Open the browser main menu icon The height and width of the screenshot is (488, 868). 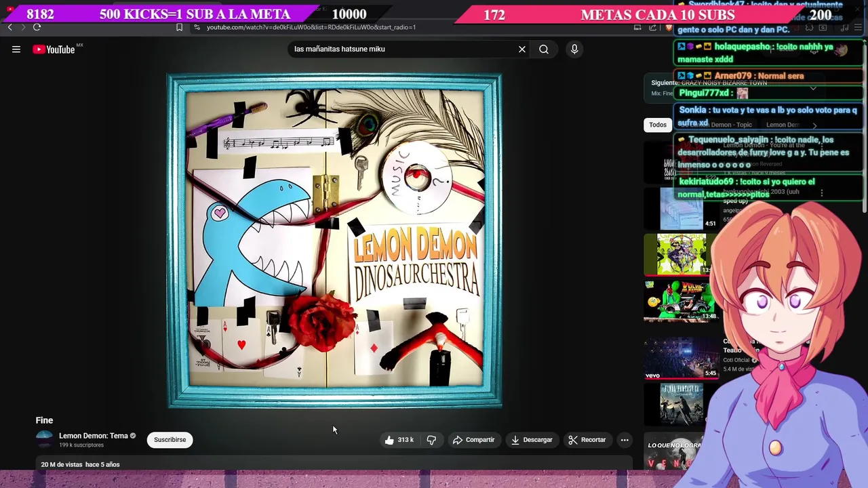coord(859,27)
